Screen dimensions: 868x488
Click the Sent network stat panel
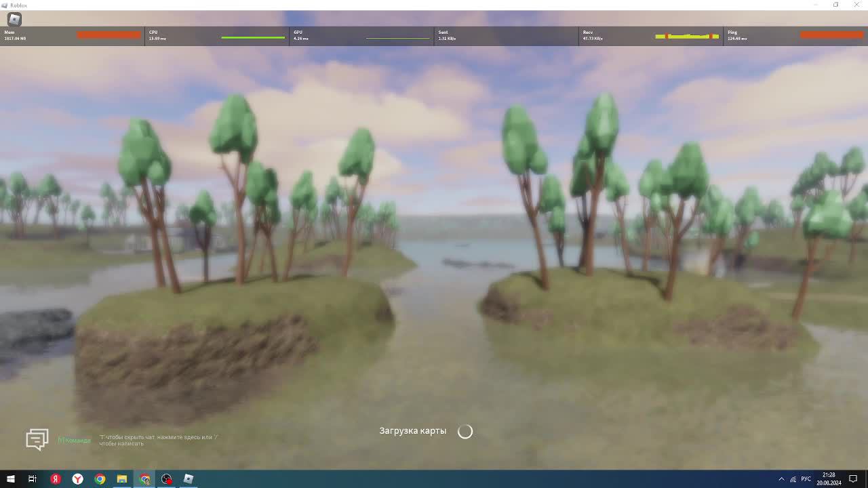[x=506, y=36]
